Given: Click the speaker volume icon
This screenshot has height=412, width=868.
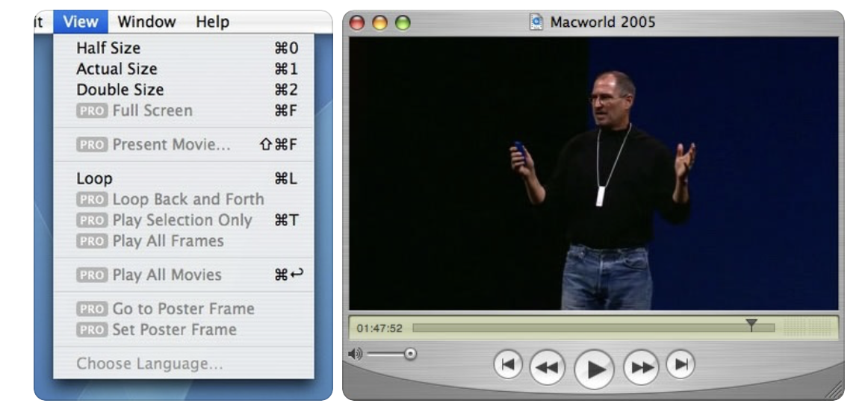Looking at the screenshot, I should [x=355, y=353].
